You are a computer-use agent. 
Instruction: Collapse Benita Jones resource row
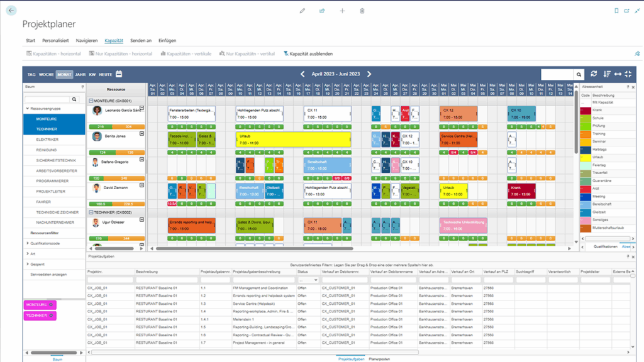coord(142,134)
